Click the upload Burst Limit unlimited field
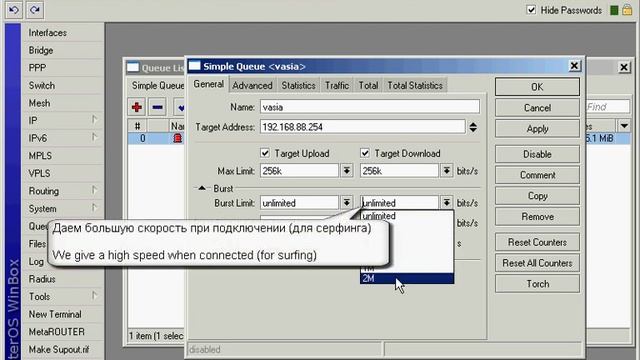This screenshot has width=640, height=360. point(299,202)
